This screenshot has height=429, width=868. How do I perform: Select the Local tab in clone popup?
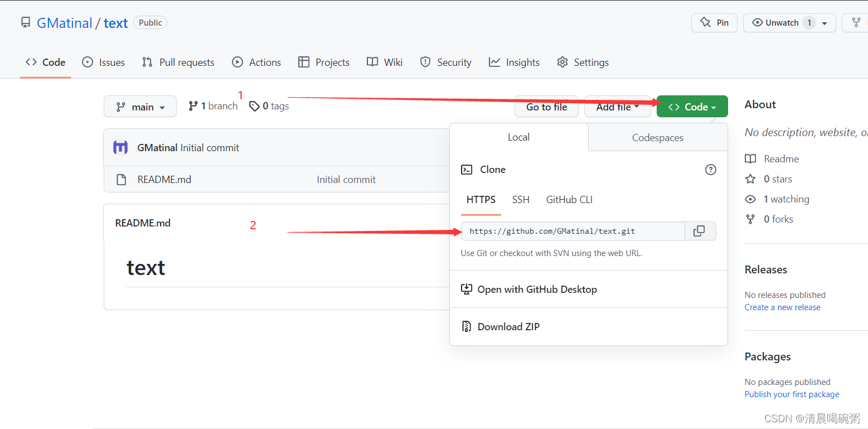[518, 137]
